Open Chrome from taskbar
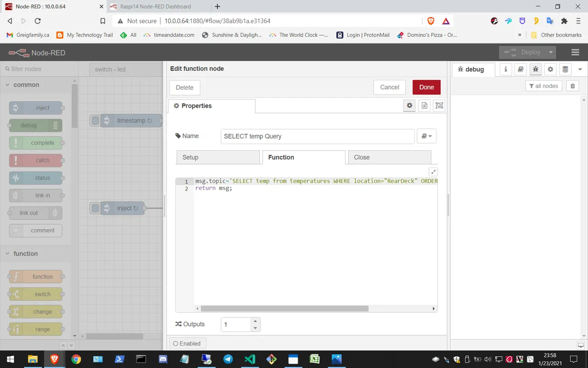 pos(76,359)
